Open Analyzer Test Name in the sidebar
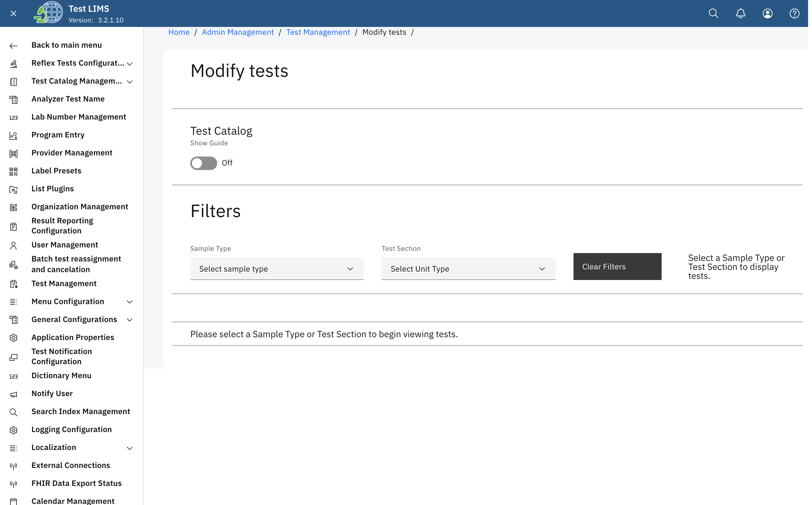 [68, 99]
